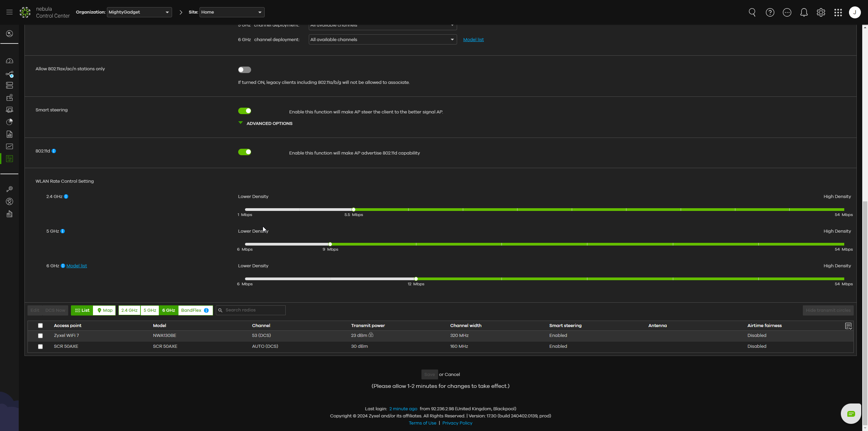868x431 pixels.
Task: Open the settings gear icon
Action: point(821,13)
